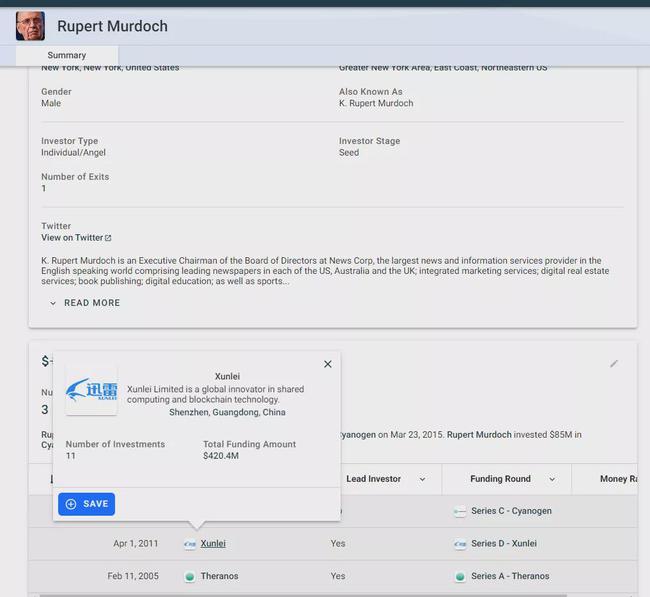Click the Xunlei logo in popup
This screenshot has height=597, width=650.
pos(91,390)
